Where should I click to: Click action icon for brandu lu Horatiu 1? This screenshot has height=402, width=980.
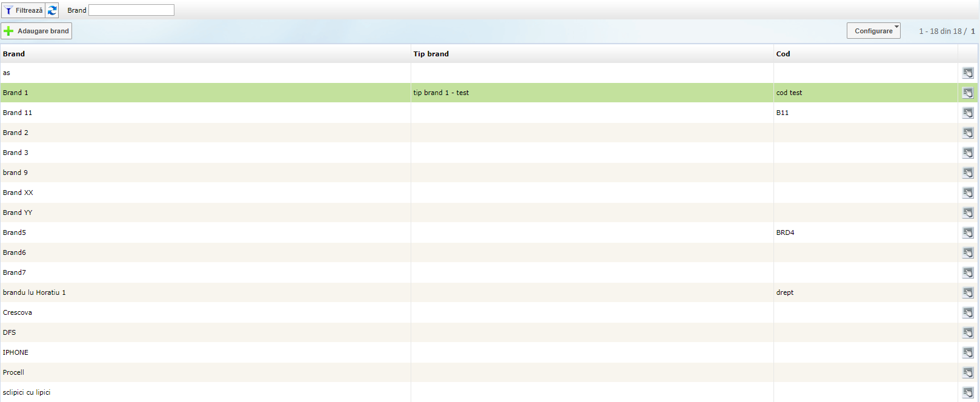click(968, 292)
